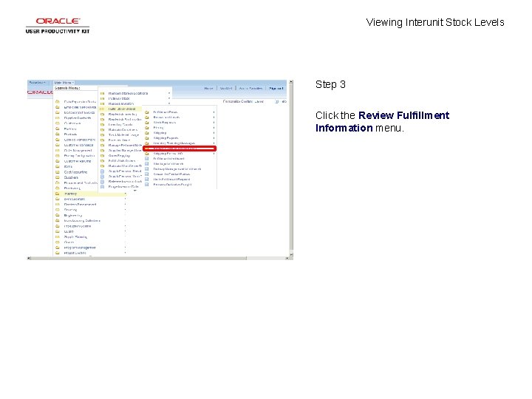Expand Production Control submenu arrow
532x399 pixels.
click(125, 226)
